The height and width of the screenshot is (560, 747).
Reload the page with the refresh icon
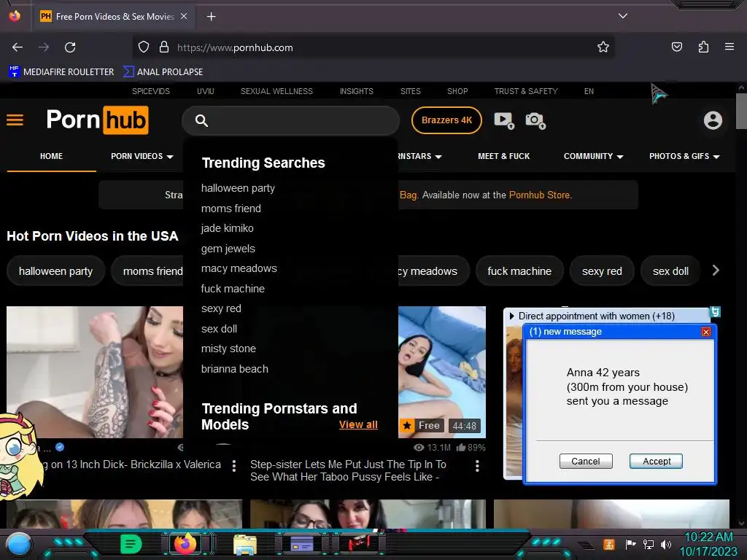(70, 47)
